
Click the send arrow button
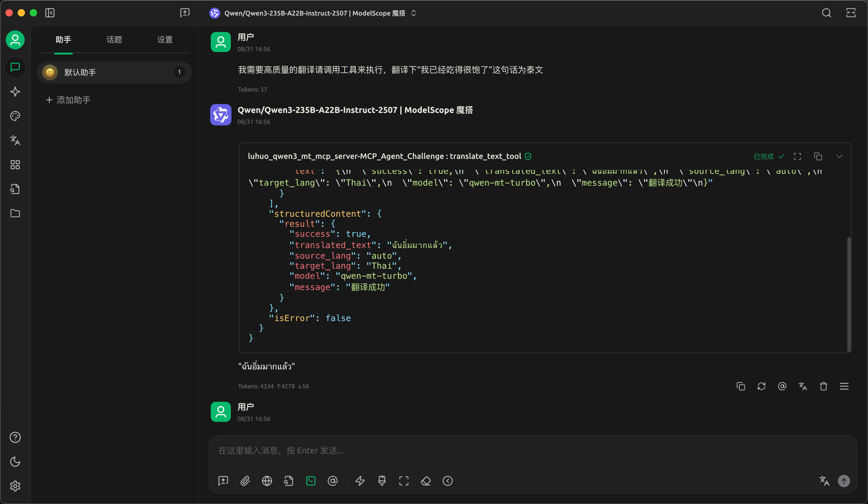coord(844,481)
